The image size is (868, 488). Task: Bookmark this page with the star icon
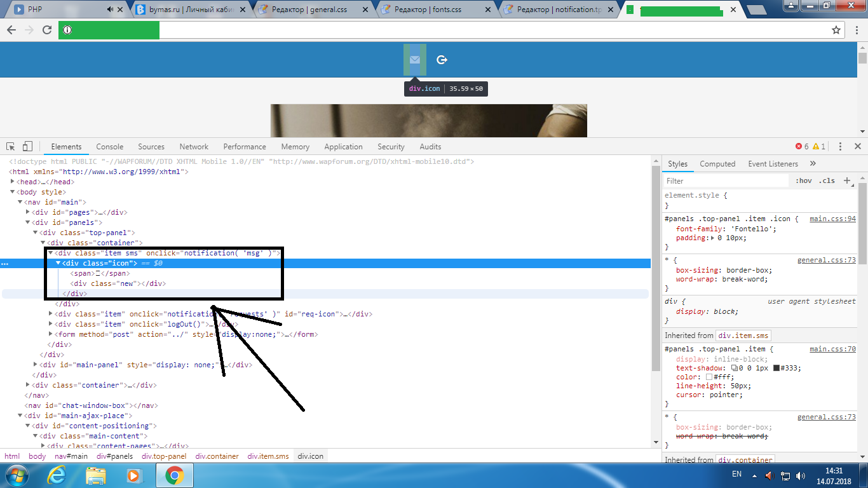(836, 30)
